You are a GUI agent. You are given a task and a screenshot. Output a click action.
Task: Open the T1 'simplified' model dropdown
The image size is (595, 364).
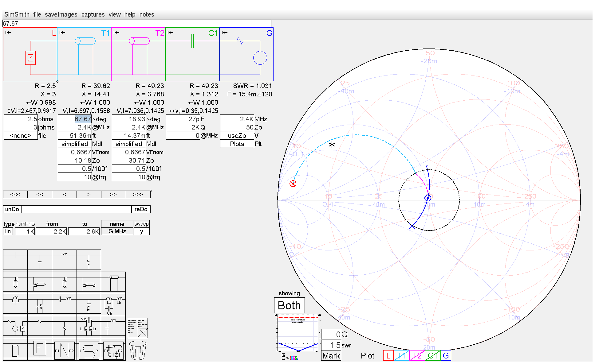[75, 144]
